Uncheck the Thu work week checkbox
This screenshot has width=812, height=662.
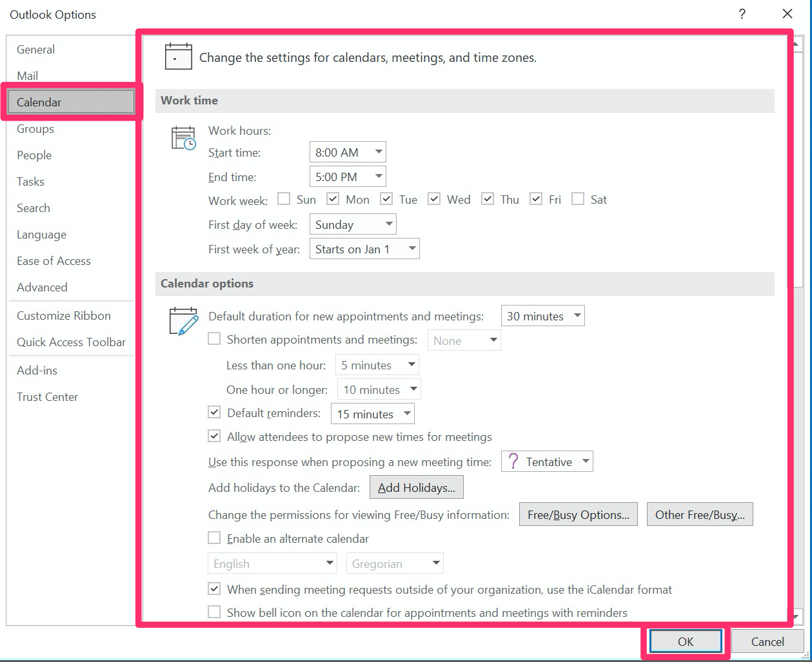(x=488, y=199)
